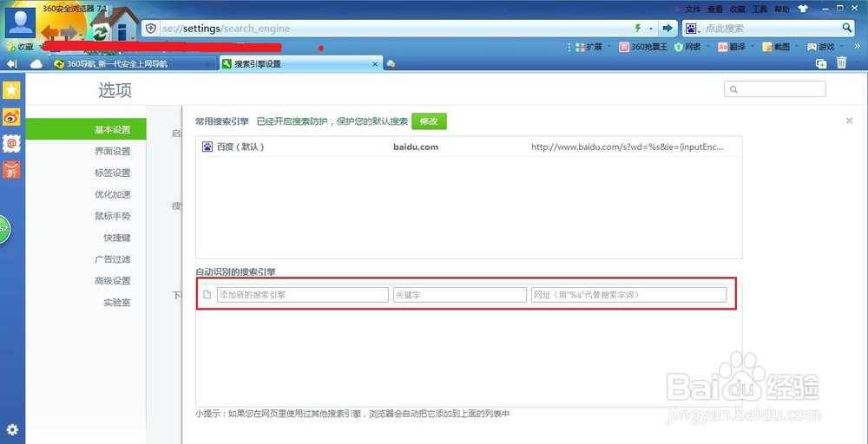Click the 游戏 games button
The image size is (868, 444).
pyautogui.click(x=820, y=47)
